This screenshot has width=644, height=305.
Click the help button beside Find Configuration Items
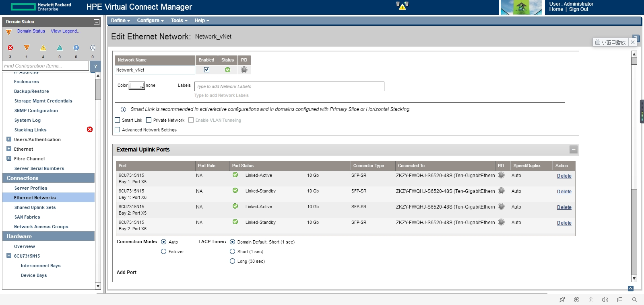tap(95, 66)
